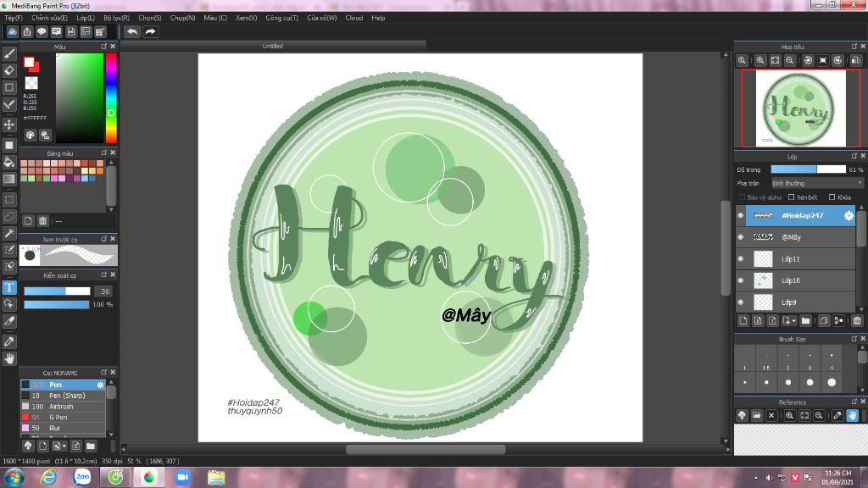Hide the Lớp9 layer
Viewport: 868px width, 488px height.
[741, 302]
